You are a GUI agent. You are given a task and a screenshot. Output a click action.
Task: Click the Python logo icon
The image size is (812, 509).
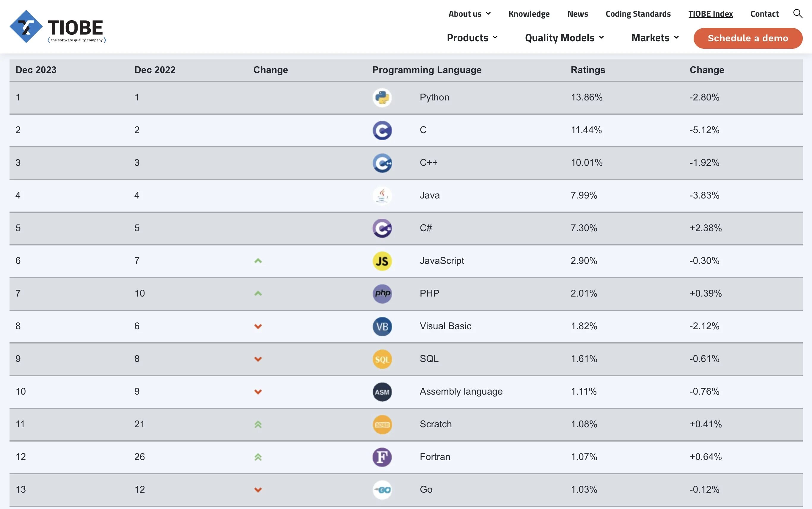pyautogui.click(x=382, y=98)
